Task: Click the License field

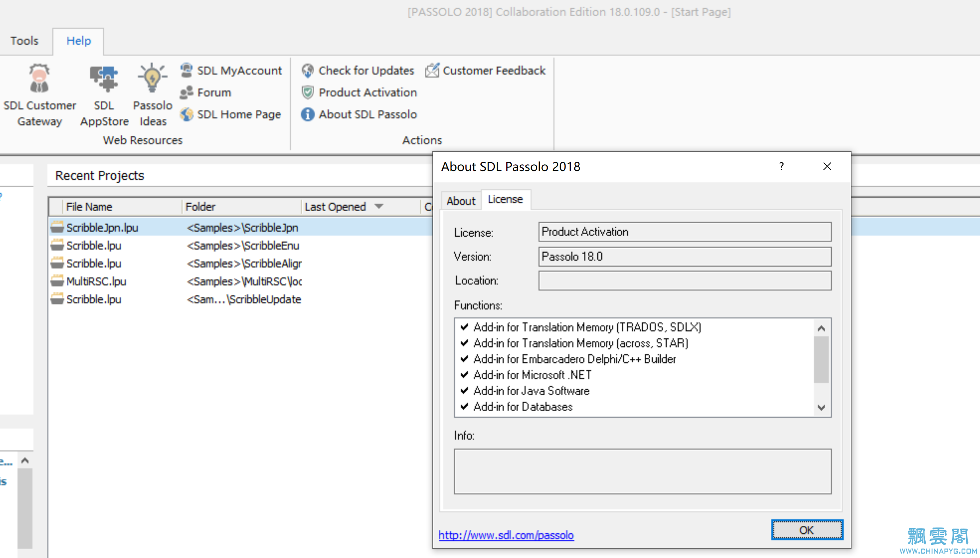Action: pos(684,232)
